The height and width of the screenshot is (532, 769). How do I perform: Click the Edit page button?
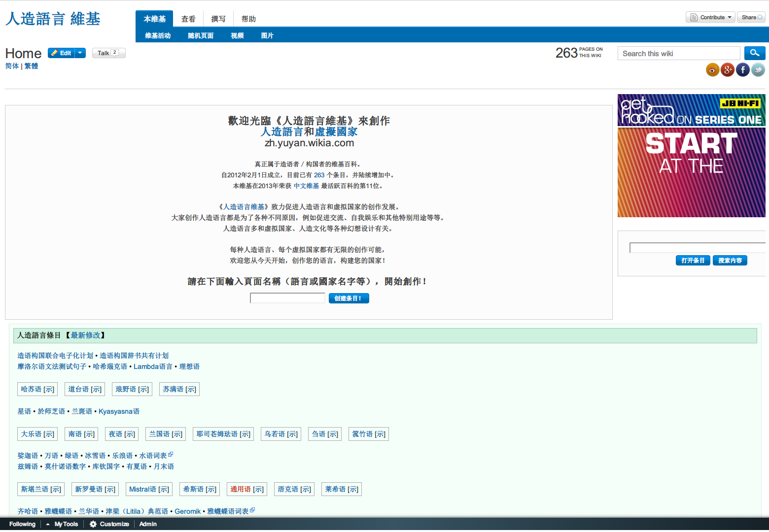[61, 53]
